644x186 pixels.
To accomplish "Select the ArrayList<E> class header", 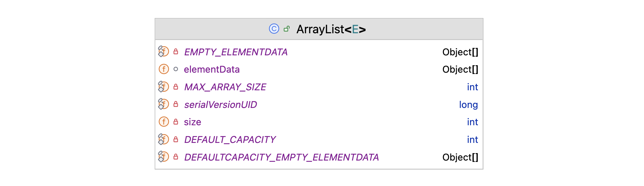I will pyautogui.click(x=331, y=29).
